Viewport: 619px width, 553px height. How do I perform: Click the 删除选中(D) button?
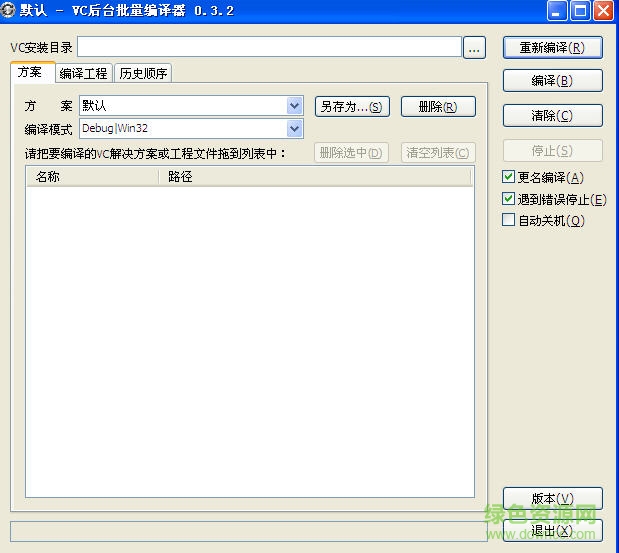pos(351,153)
